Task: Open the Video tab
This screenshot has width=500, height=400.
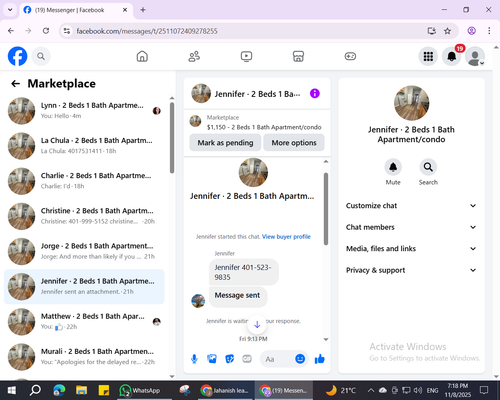Action: [246, 56]
